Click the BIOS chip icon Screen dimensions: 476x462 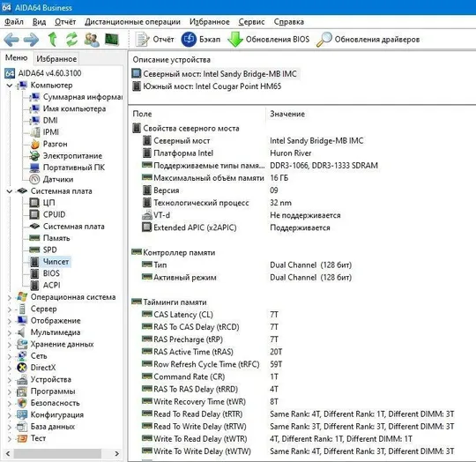click(34, 273)
